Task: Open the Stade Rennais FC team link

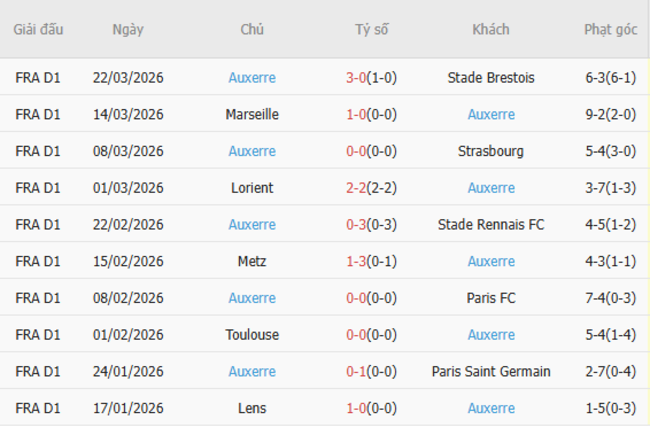Action: [490, 225]
